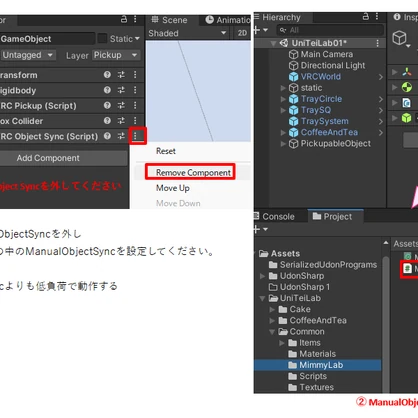The height and width of the screenshot is (418, 418).
Task: Click the Box Collider help icon
Action: 107,121
